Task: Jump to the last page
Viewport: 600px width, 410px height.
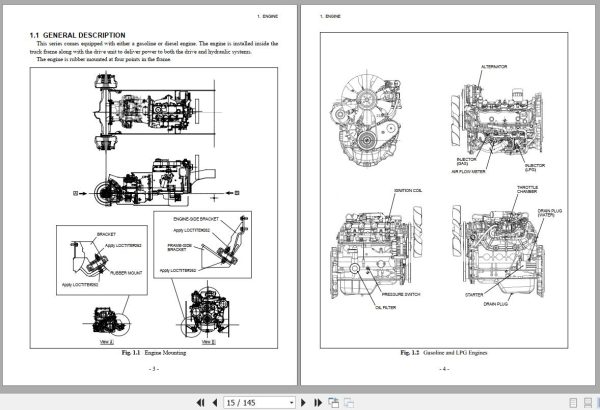Action: pos(318,403)
